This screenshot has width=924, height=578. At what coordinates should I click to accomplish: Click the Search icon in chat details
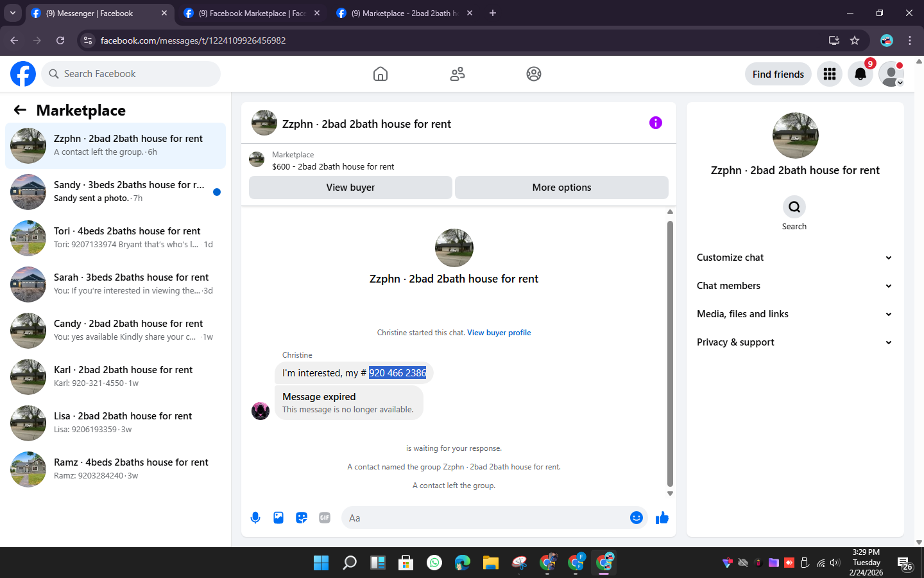pyautogui.click(x=794, y=207)
